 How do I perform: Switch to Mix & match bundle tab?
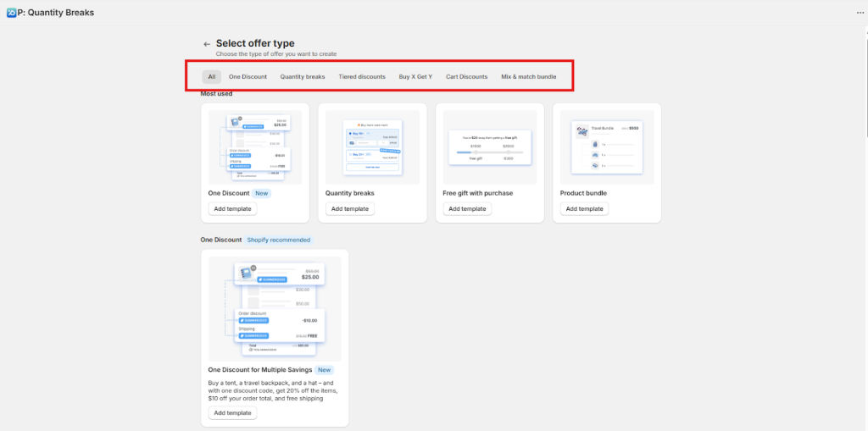coord(528,76)
